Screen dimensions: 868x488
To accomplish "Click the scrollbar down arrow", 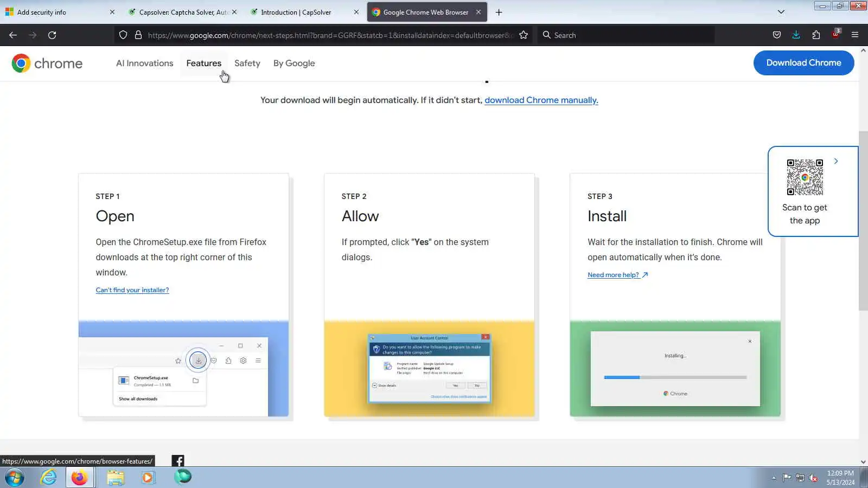I will click(863, 462).
